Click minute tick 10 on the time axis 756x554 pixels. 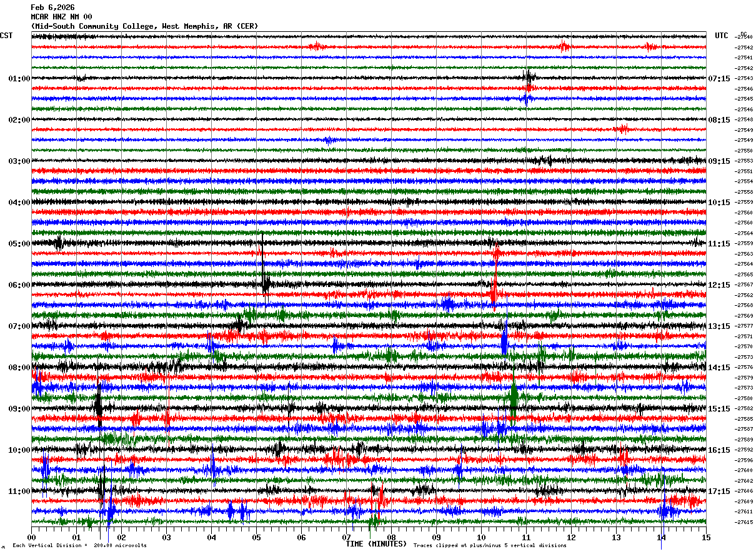(x=481, y=537)
